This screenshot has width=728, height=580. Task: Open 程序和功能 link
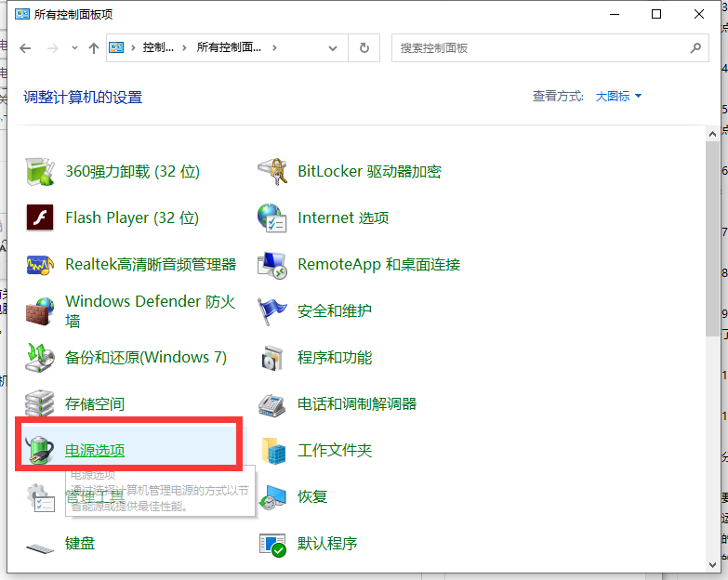335,357
